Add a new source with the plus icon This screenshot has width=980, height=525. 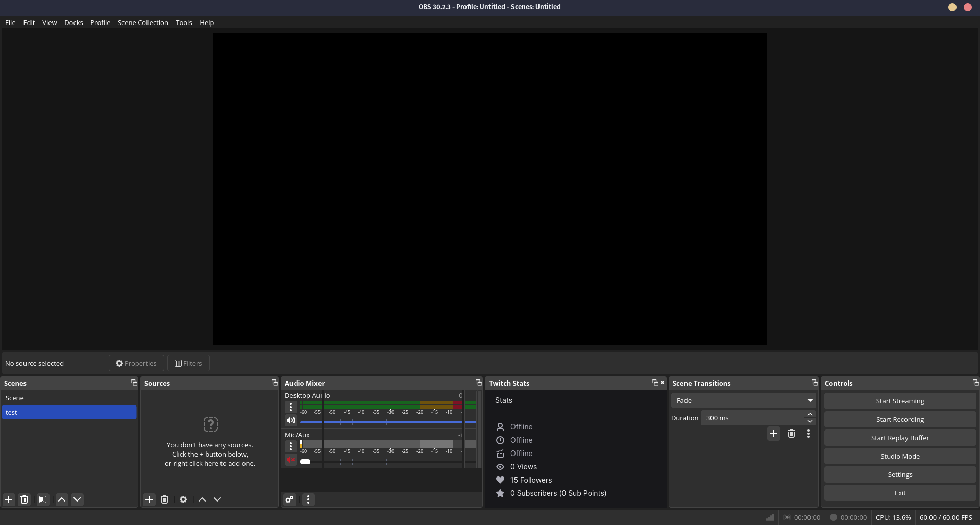[149, 499]
